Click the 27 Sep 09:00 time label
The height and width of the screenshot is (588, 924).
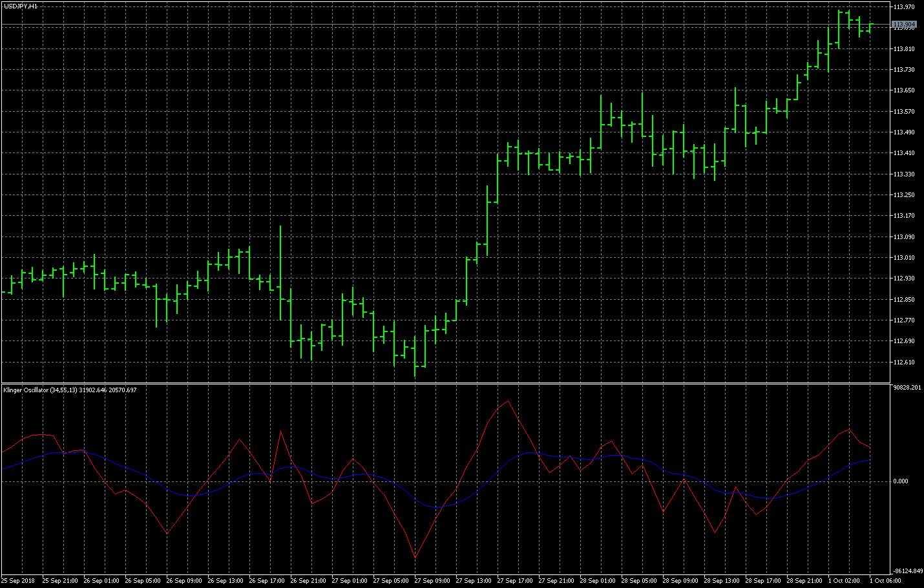click(432, 581)
